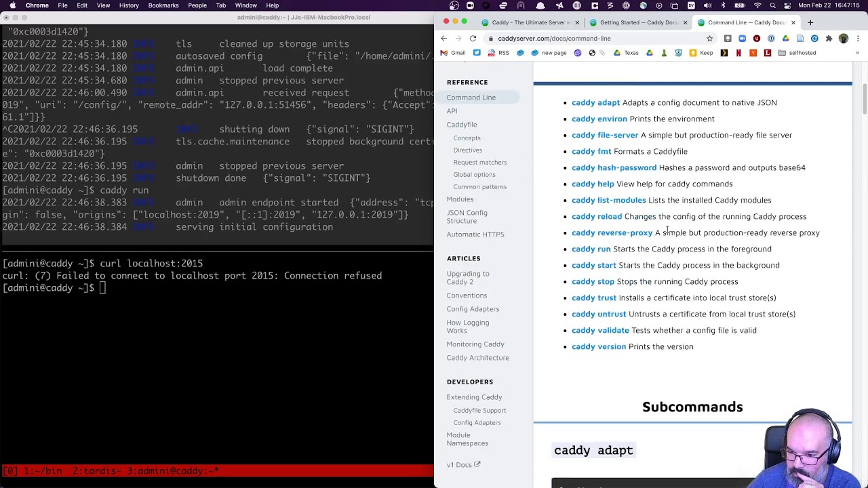Jump to 'caddy trust' command link

coord(594,298)
